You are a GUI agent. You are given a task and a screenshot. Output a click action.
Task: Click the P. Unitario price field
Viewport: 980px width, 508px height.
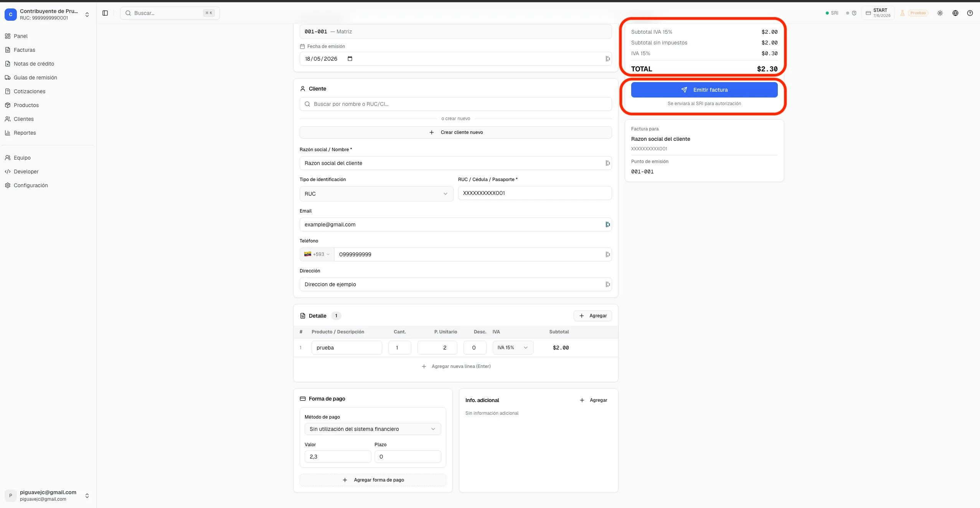point(437,348)
